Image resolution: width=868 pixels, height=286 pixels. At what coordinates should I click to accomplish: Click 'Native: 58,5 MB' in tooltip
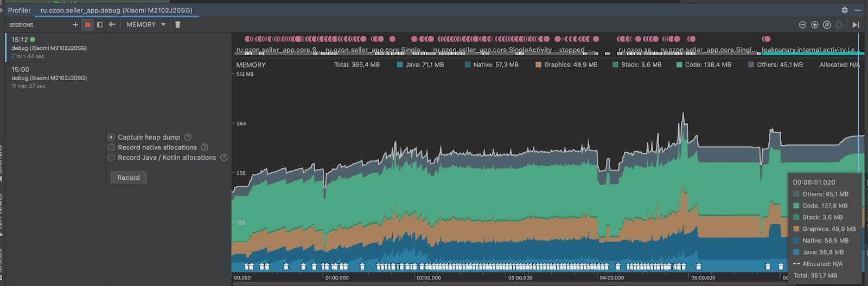pos(825,240)
